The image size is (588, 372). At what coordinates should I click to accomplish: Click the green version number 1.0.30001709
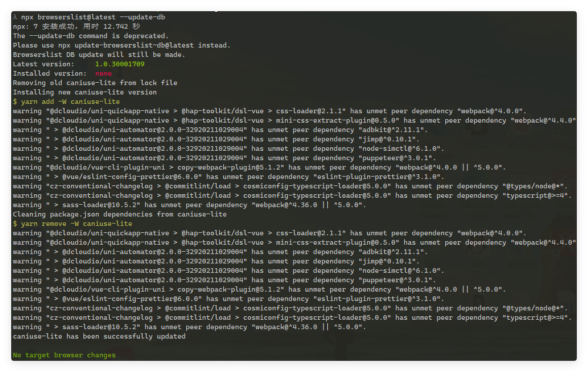[120, 64]
